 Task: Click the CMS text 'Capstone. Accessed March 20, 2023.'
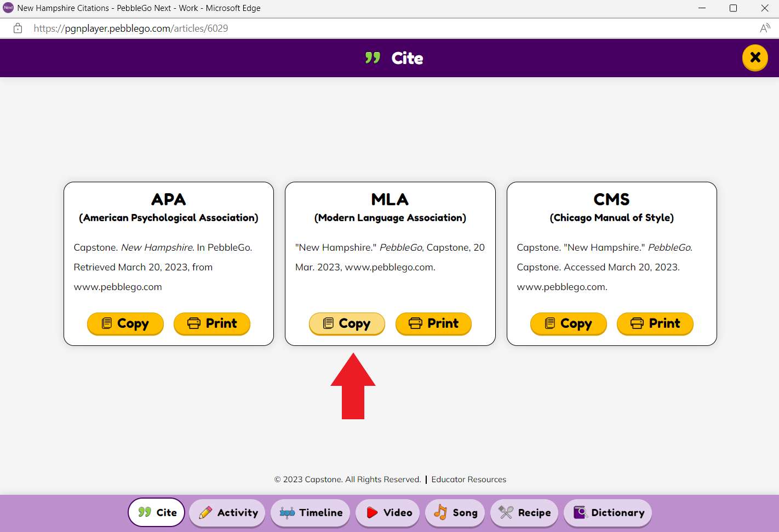click(598, 267)
